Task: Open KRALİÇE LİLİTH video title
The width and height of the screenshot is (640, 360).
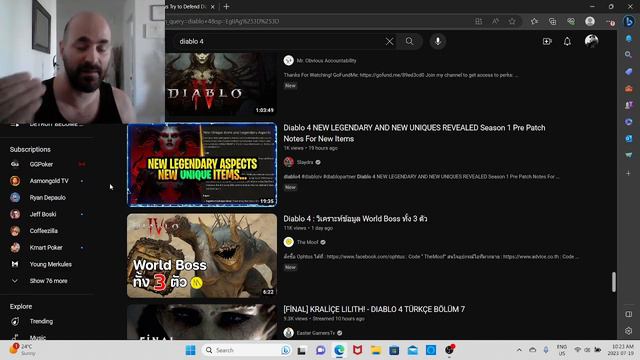Action: pos(374,309)
